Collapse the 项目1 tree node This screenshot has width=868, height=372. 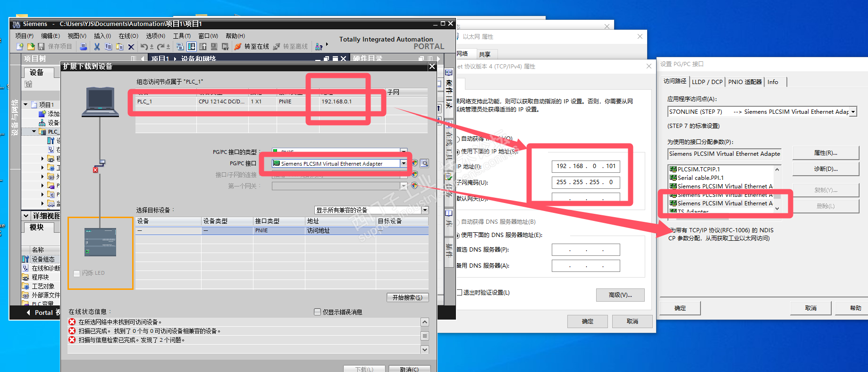(25, 105)
